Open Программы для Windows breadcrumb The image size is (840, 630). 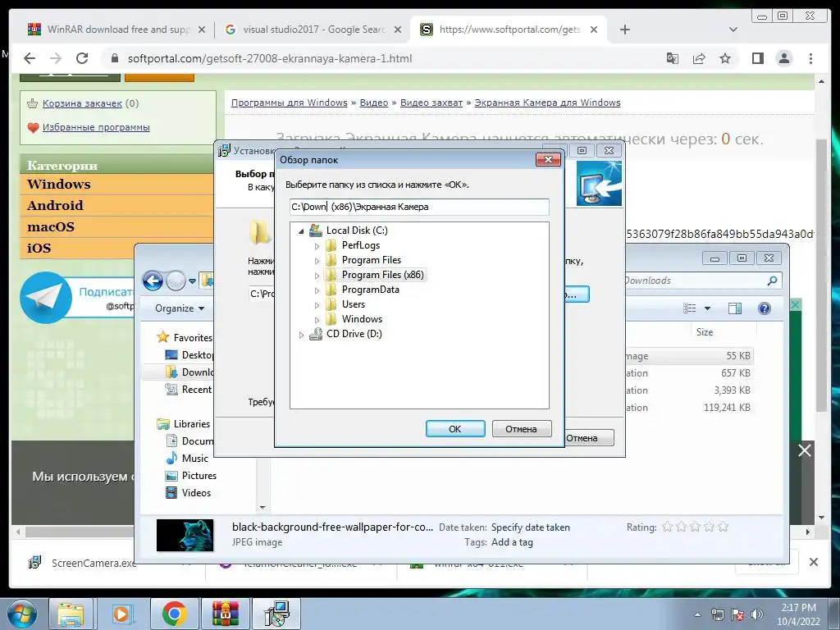point(290,103)
